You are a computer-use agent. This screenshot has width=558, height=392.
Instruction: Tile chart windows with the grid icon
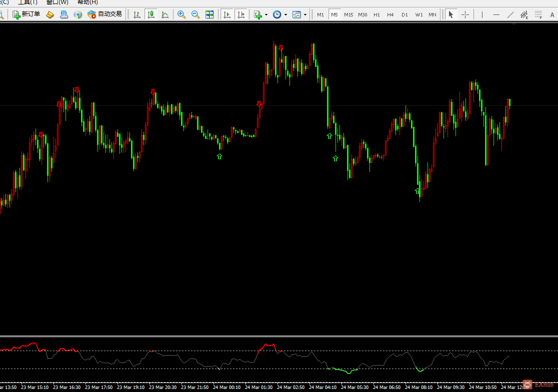[209, 14]
